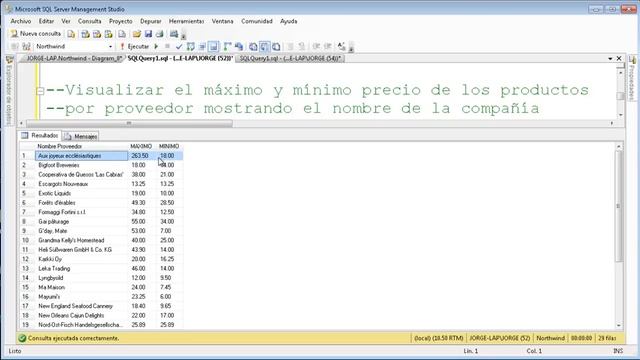Viewport: 640px width, 360px height.
Task: Open the Comunidad menu
Action: coord(257,21)
